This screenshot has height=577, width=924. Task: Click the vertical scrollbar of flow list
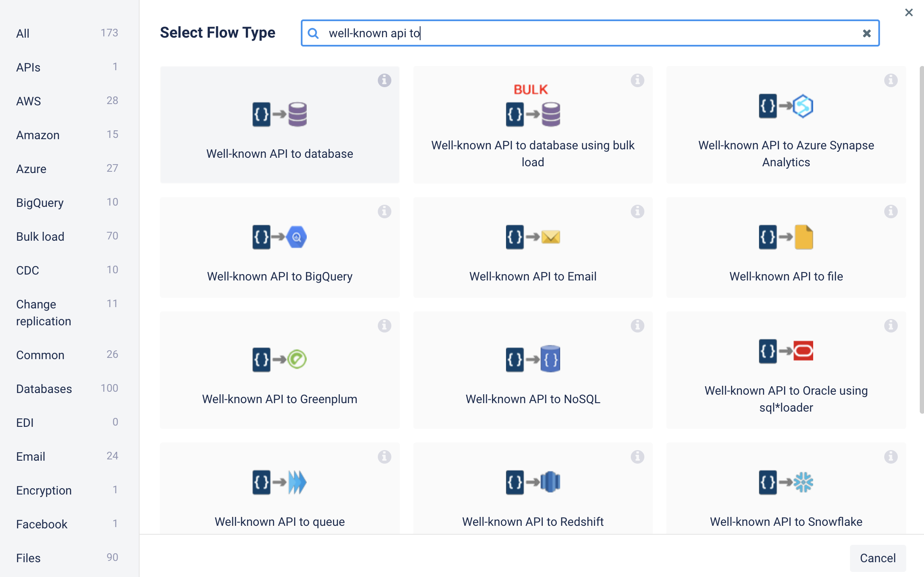pyautogui.click(x=921, y=239)
